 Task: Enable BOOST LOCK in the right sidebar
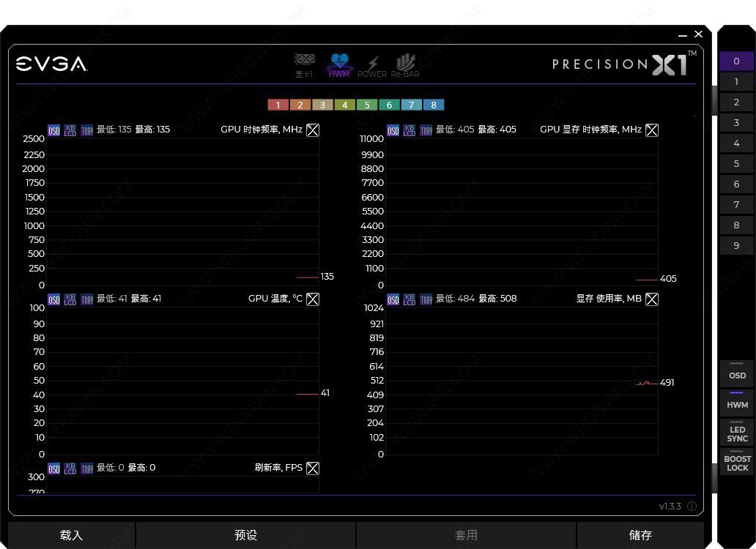pos(737,462)
